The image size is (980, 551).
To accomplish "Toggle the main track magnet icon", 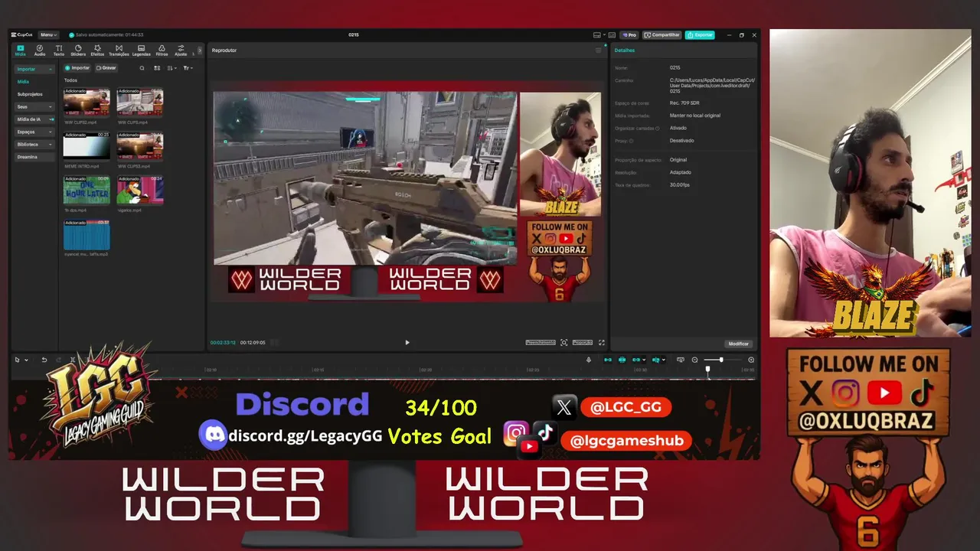I will tap(608, 360).
